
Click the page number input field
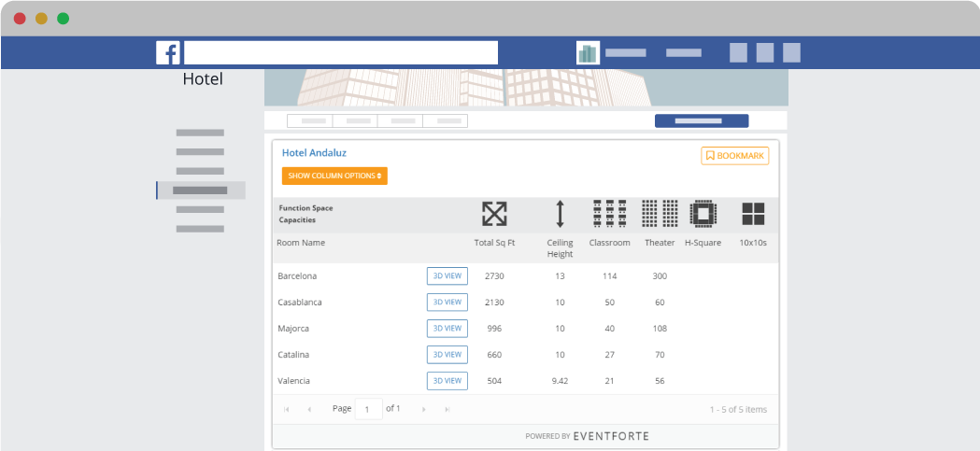[x=368, y=409]
